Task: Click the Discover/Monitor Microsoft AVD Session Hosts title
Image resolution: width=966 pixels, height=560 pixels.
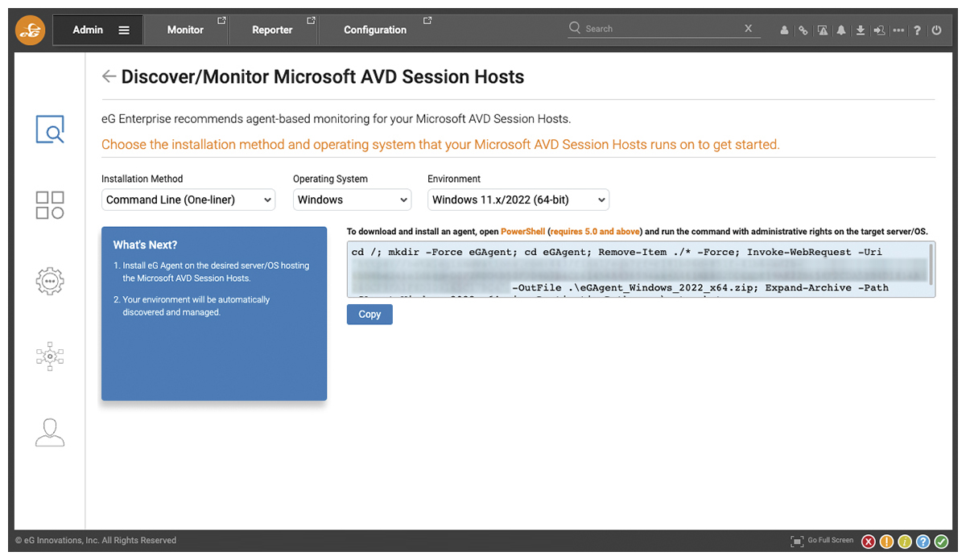Action: [x=323, y=77]
